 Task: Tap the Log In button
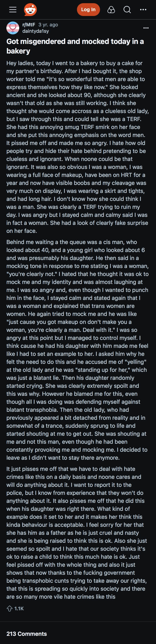pos(88,10)
